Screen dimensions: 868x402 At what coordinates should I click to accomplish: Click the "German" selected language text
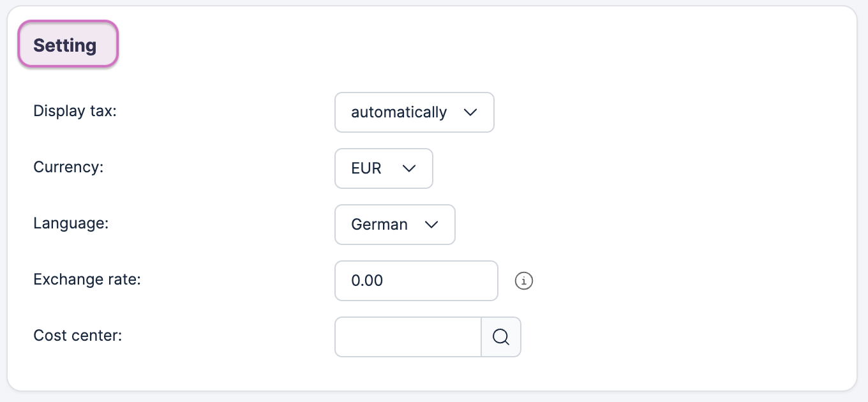coord(379,225)
